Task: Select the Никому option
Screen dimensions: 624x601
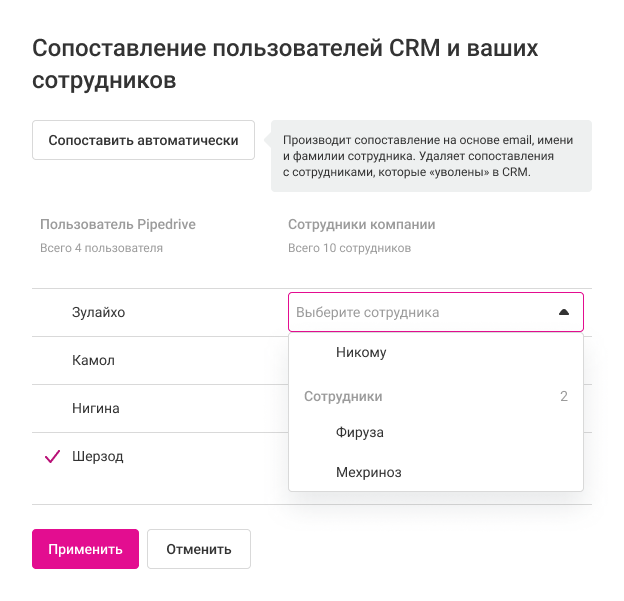Action: 361,352
